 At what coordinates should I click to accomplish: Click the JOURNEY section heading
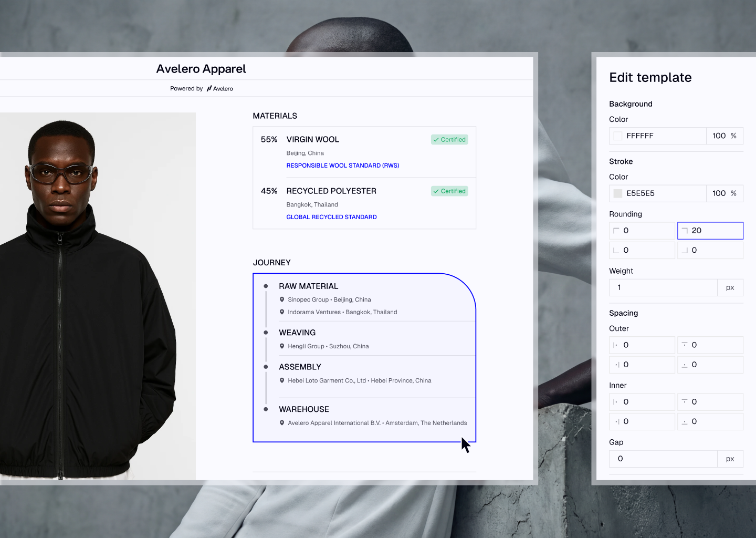pos(272,263)
